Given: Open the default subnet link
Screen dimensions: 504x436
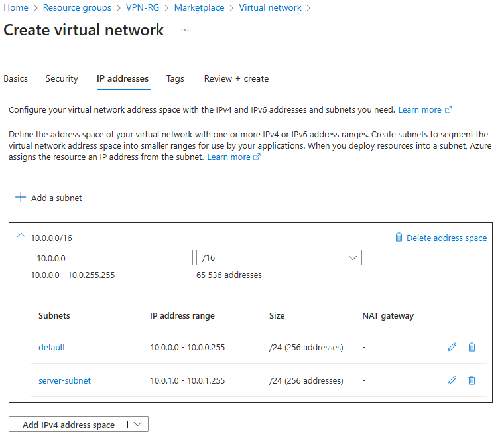Looking at the screenshot, I should click(x=52, y=347).
